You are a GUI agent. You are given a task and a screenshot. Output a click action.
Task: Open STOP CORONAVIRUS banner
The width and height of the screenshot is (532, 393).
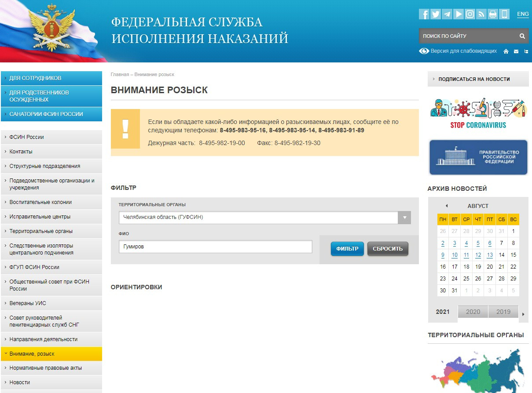pos(478,113)
